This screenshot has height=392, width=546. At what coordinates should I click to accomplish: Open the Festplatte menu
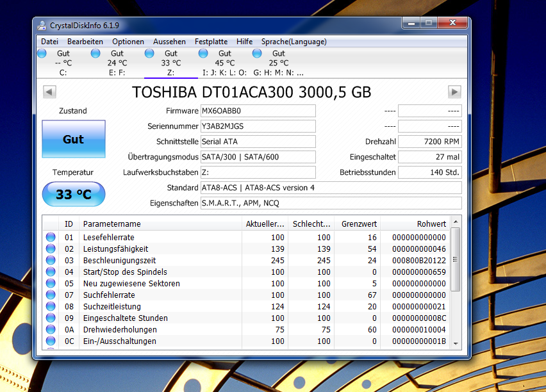(x=211, y=42)
